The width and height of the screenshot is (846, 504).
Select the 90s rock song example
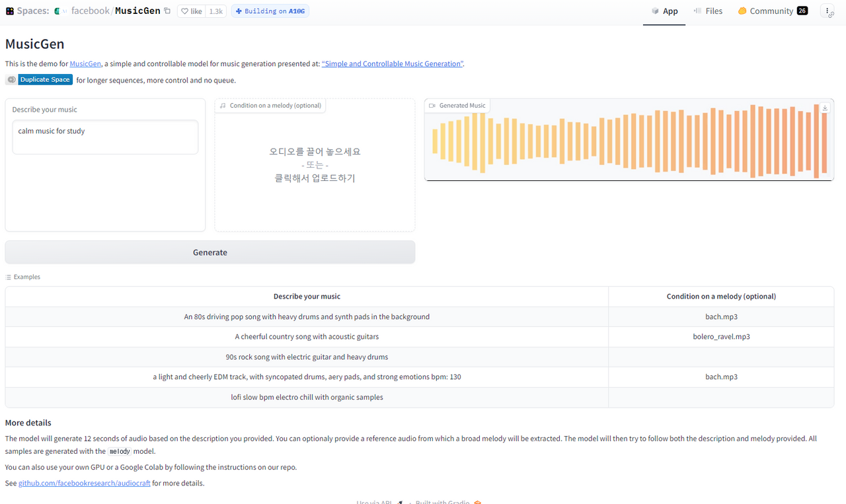[307, 357]
